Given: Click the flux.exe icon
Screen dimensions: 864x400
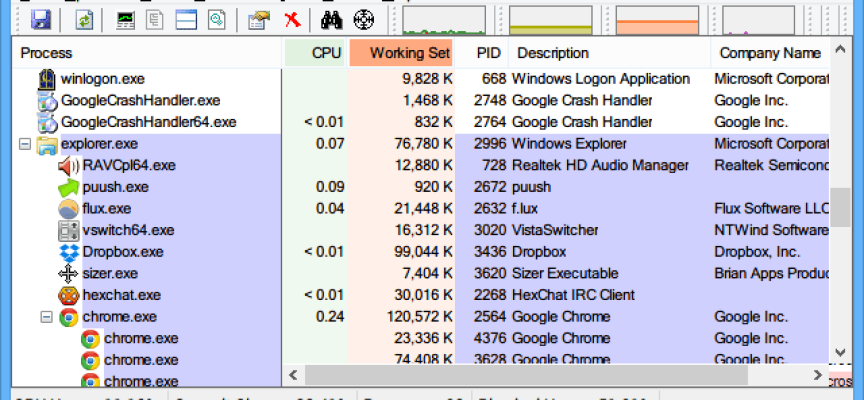Looking at the screenshot, I should (x=68, y=209).
